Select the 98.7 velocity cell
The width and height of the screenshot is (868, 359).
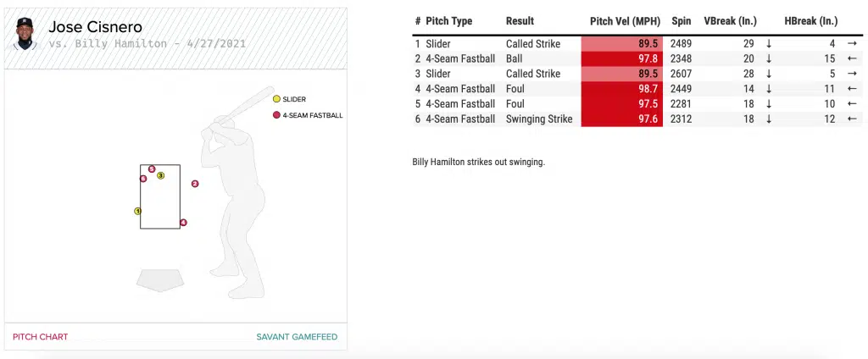point(623,89)
